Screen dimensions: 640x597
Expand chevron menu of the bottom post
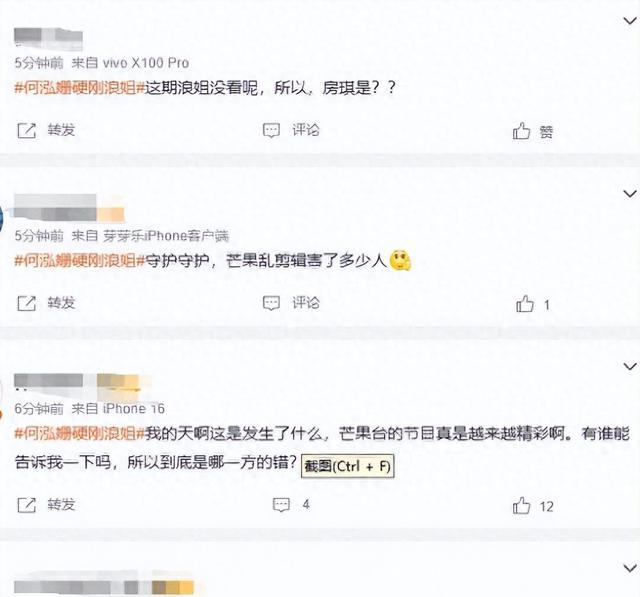point(630,568)
